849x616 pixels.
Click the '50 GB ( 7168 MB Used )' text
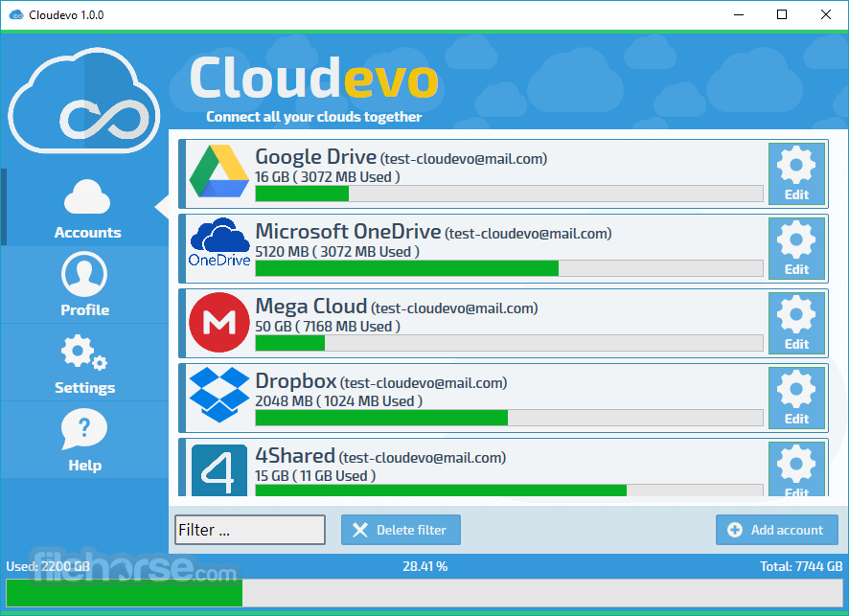(328, 327)
